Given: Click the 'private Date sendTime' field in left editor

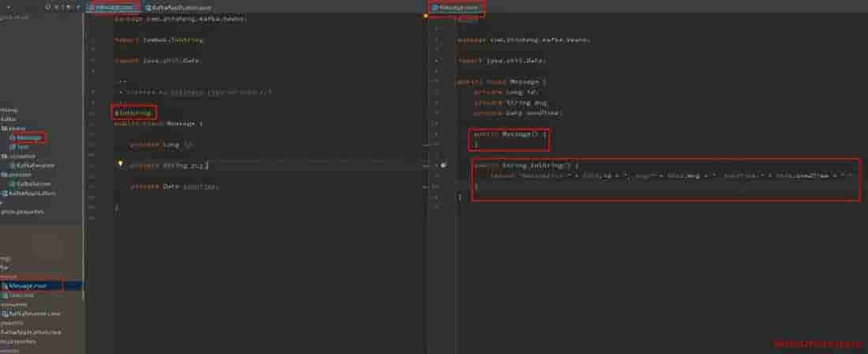Looking at the screenshot, I should coord(174,186).
